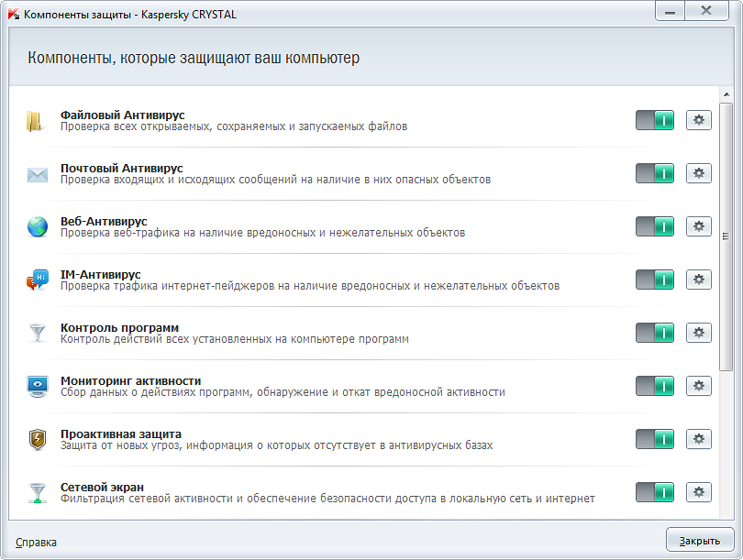Toggle the Контроль программ switch
This screenshot has width=743, height=560.
[x=654, y=333]
